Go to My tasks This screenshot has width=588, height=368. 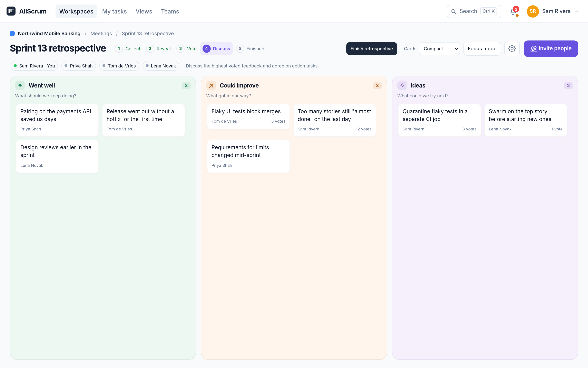(115, 11)
